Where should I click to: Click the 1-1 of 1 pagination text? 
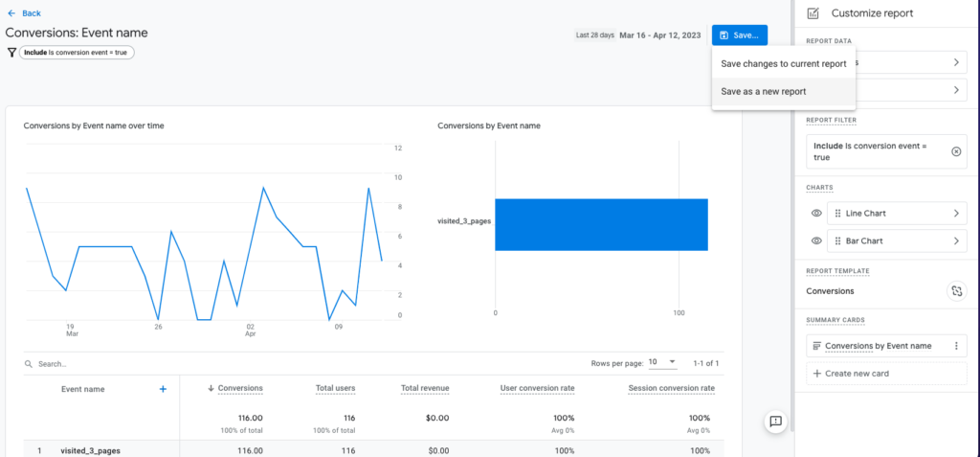[x=705, y=363]
